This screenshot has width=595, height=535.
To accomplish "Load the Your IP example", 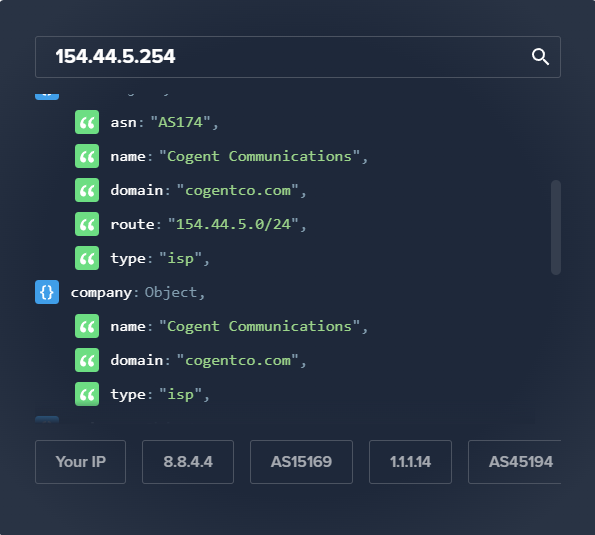I will pyautogui.click(x=80, y=462).
